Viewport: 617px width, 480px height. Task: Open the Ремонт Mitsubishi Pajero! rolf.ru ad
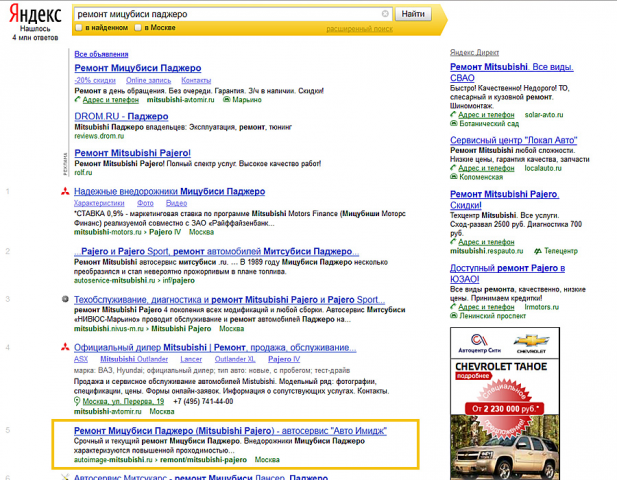(x=133, y=153)
